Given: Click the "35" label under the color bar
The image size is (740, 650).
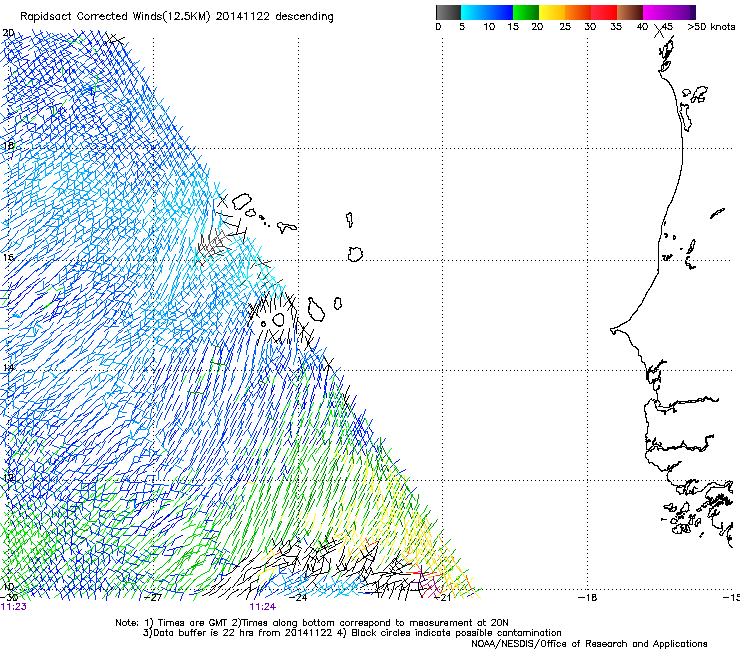Looking at the screenshot, I should (x=616, y=27).
